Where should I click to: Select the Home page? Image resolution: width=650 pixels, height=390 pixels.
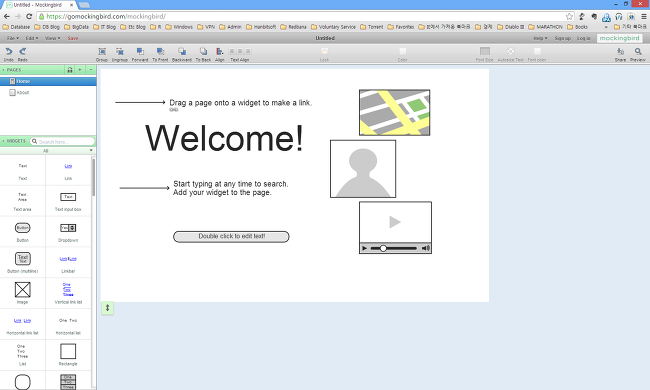point(48,81)
